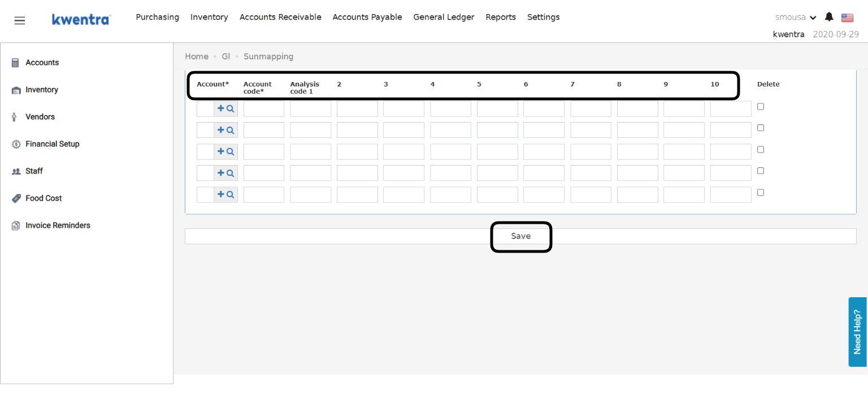868x408 pixels.
Task: Open the hamburger navigation menu
Action: (x=20, y=20)
